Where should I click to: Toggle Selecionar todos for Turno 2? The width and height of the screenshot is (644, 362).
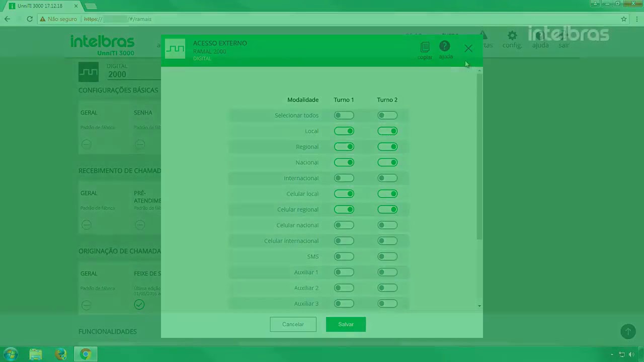tap(387, 116)
